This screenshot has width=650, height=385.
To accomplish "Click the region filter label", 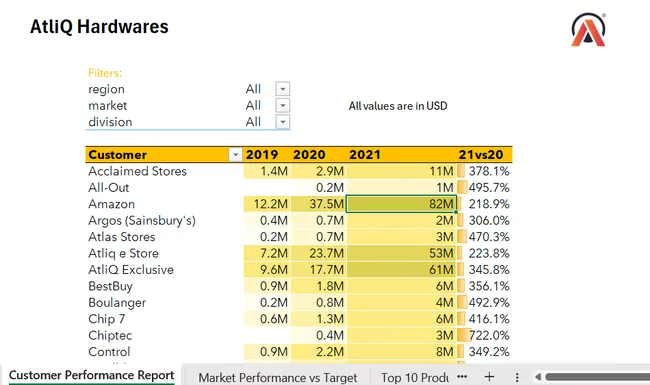I will point(106,89).
